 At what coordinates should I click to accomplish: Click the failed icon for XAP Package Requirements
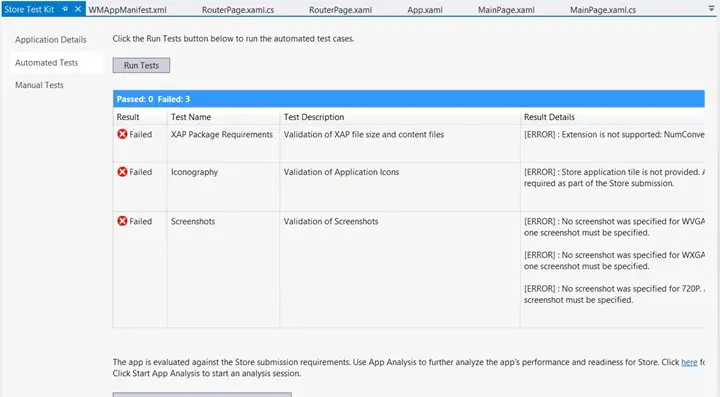(x=122, y=134)
